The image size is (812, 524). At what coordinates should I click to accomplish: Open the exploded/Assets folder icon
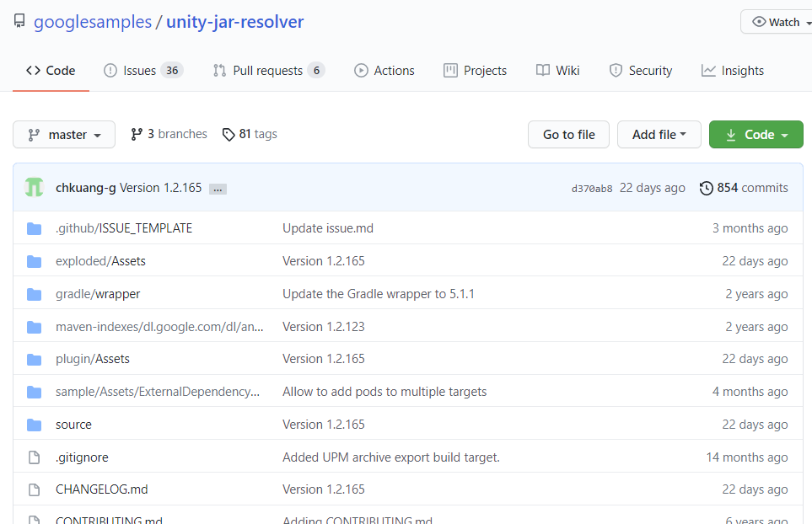[34, 261]
